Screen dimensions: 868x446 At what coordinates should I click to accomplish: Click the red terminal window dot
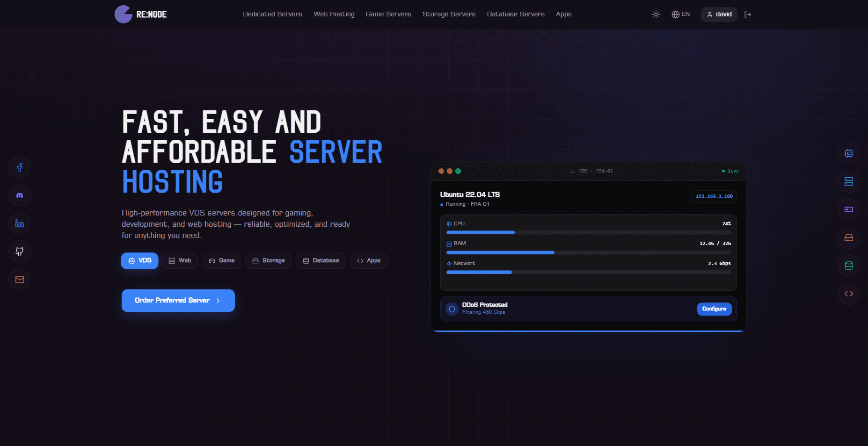441,171
